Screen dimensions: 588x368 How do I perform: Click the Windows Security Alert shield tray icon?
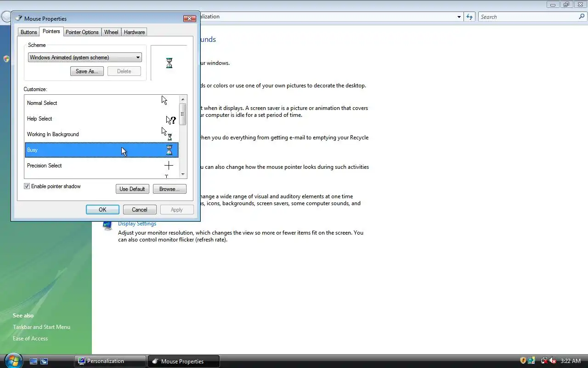(523, 361)
